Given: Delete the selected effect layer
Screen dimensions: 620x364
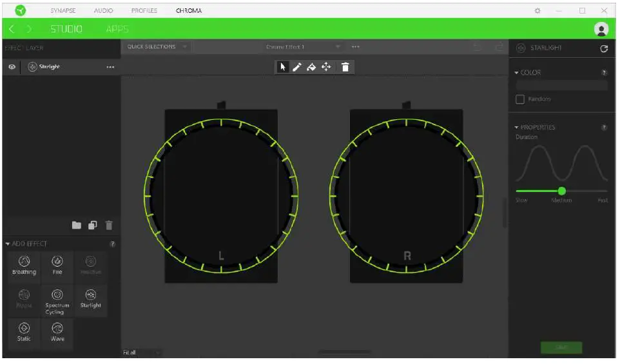Looking at the screenshot, I should (109, 225).
